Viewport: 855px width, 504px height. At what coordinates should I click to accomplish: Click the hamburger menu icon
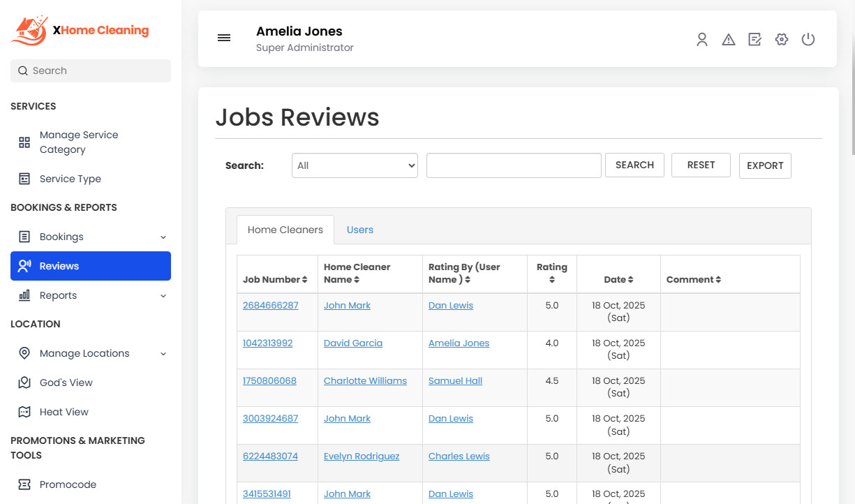coord(224,38)
